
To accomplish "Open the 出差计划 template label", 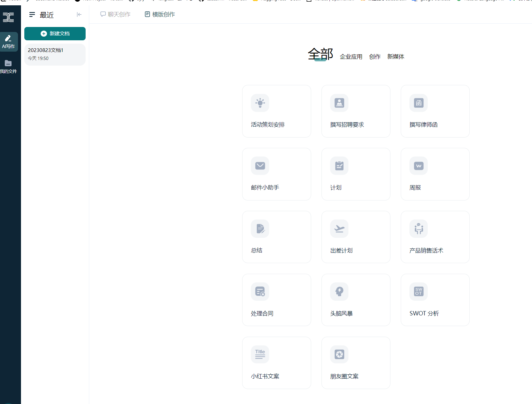I will pyautogui.click(x=341, y=250).
